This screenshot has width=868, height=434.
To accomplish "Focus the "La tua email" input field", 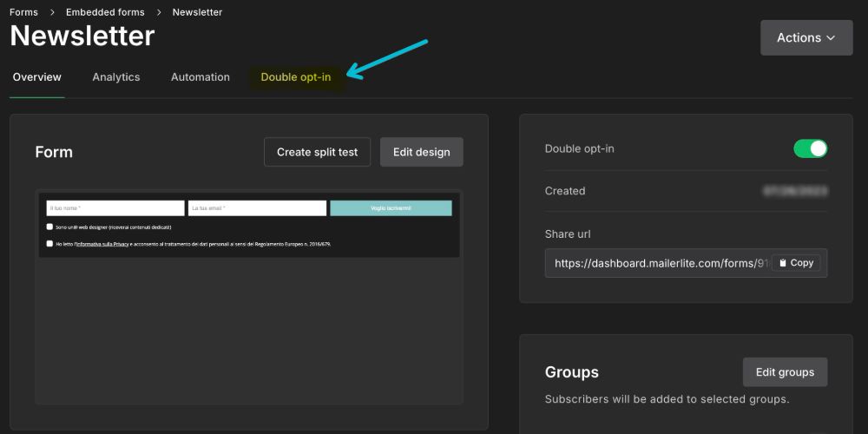I will pyautogui.click(x=257, y=208).
